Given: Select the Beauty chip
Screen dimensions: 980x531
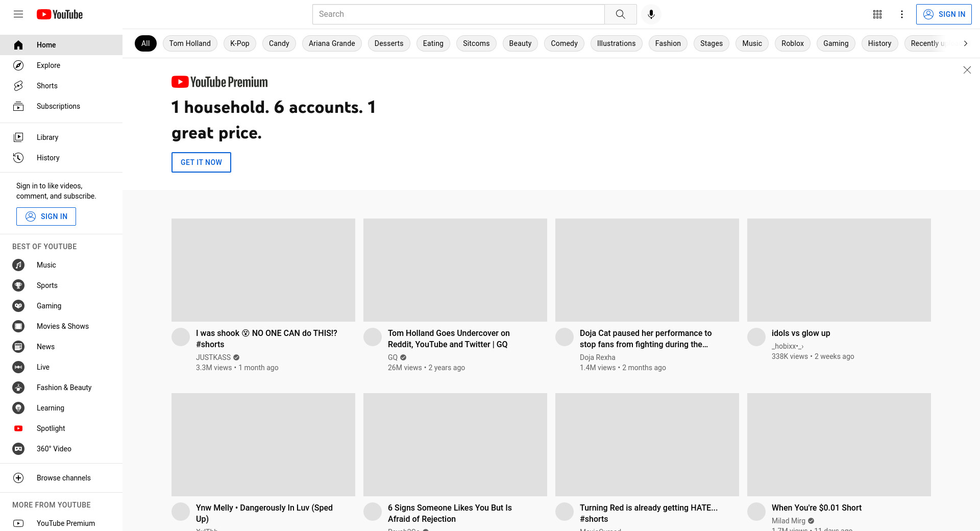Looking at the screenshot, I should 520,43.
